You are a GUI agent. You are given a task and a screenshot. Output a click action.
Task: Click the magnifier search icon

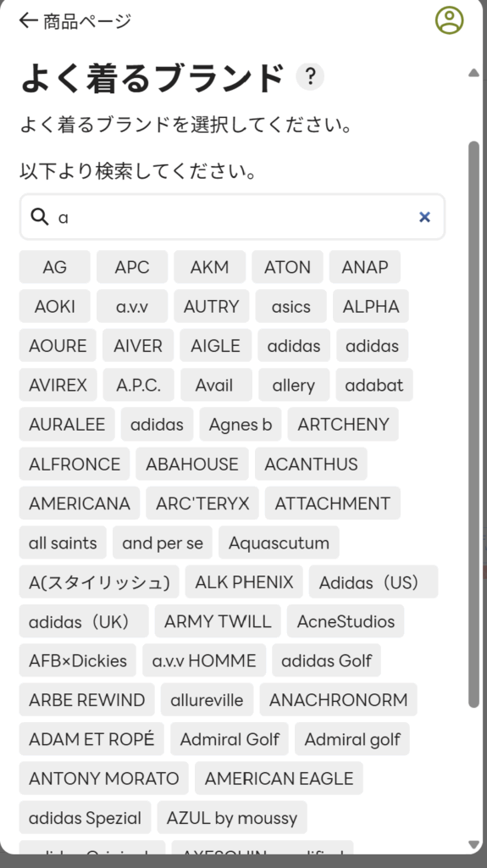click(x=40, y=216)
